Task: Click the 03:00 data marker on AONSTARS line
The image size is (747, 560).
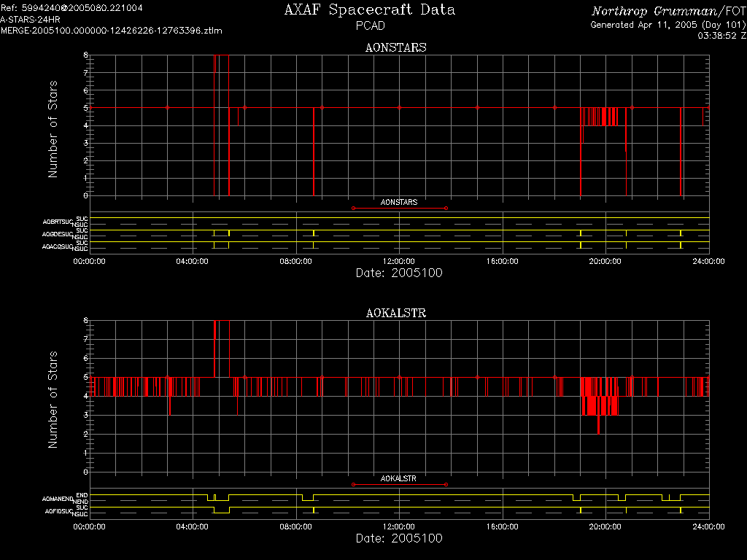Action: point(167,108)
